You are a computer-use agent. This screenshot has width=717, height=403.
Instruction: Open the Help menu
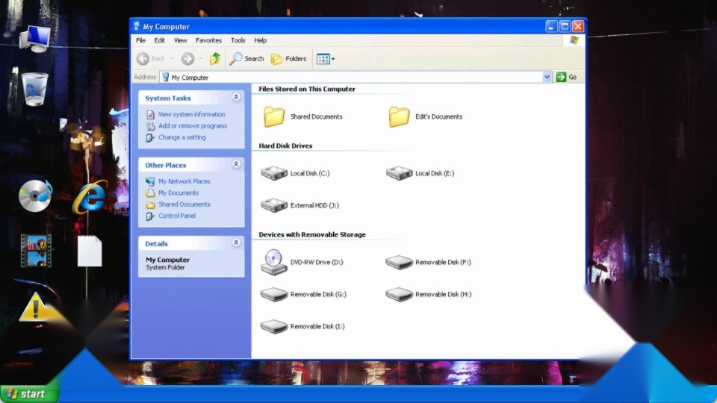pyautogui.click(x=260, y=40)
